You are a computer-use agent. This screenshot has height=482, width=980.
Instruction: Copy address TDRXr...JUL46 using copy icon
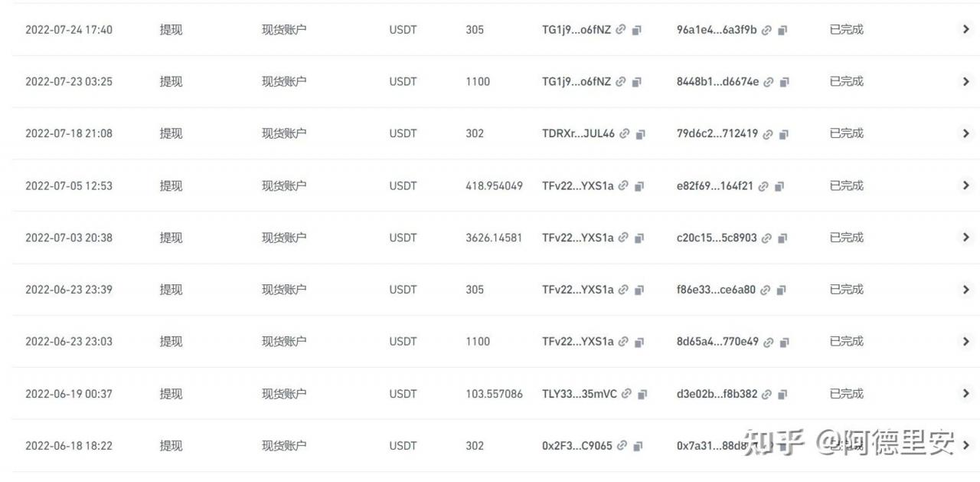tap(641, 134)
